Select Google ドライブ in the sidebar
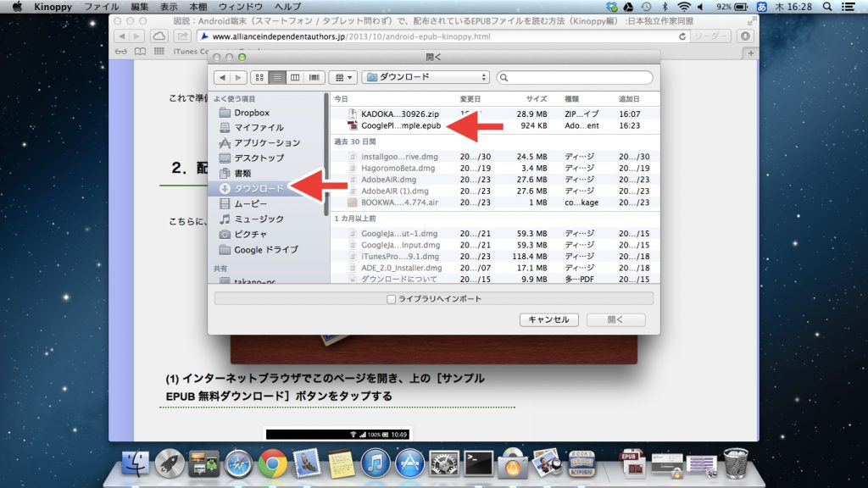The image size is (868, 488). [268, 250]
